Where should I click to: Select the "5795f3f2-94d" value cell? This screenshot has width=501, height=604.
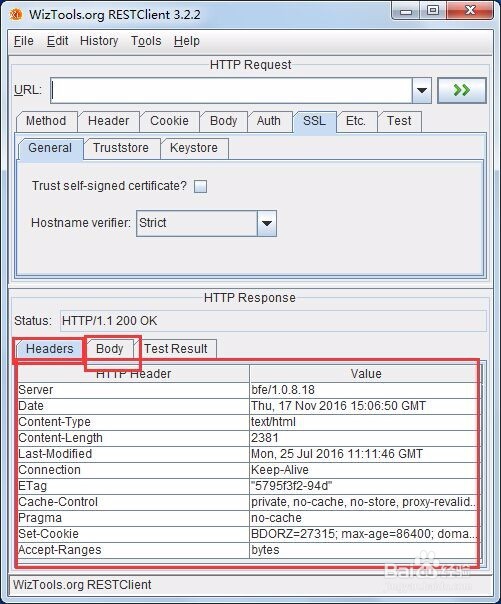click(364, 486)
